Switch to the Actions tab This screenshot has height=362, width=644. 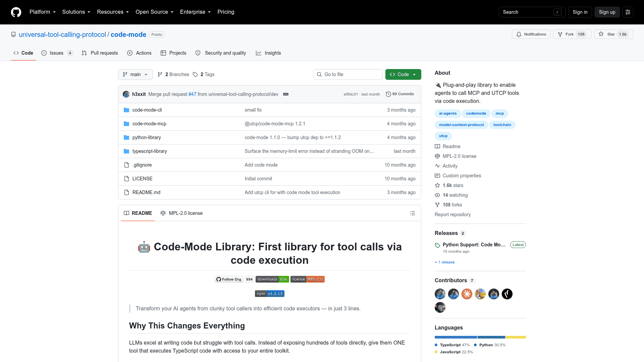(139, 53)
